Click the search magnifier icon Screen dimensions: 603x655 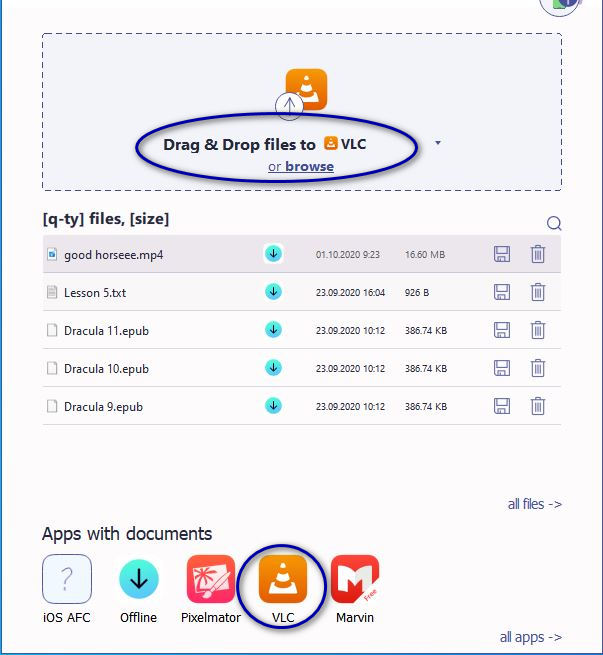[554, 223]
